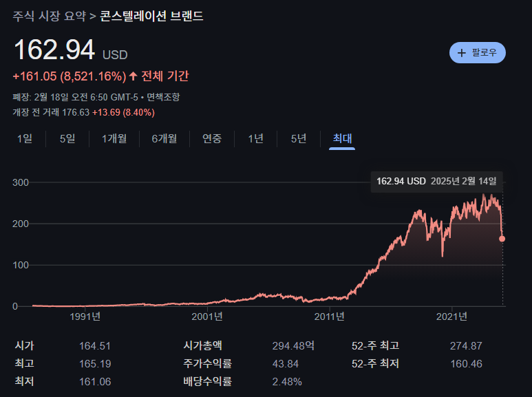This screenshot has height=397, width=532.
Task: Click the 팔로우 follow button
Action: coord(478,52)
